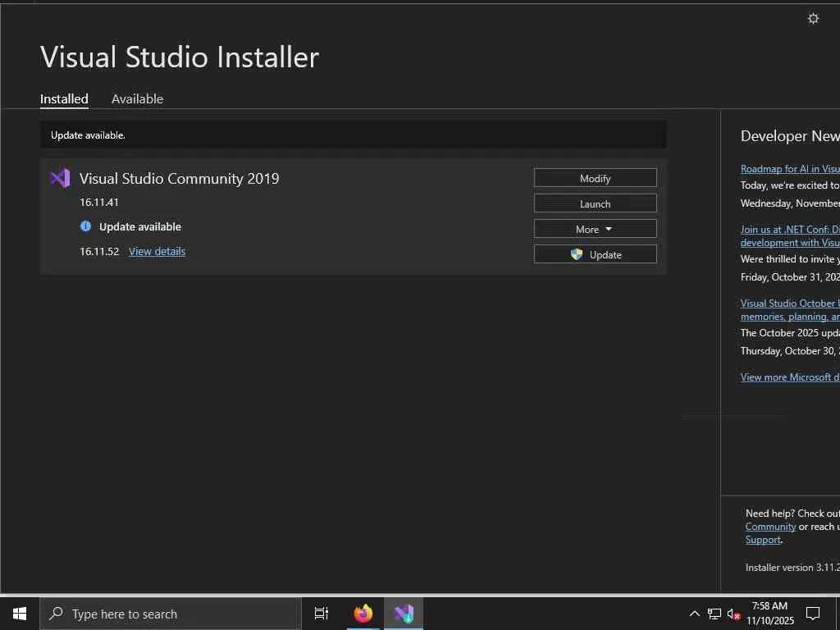840x630 pixels.
Task: Click the muted volume tray icon
Action: coord(733,614)
